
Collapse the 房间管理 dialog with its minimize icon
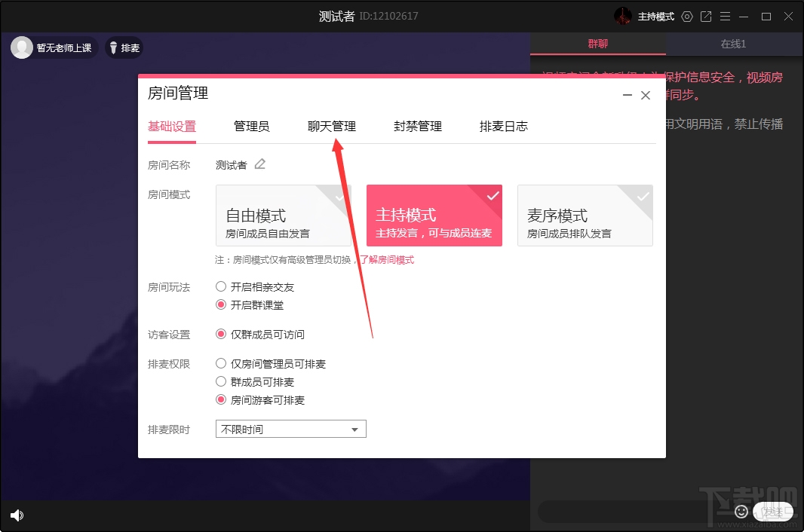coord(627,95)
